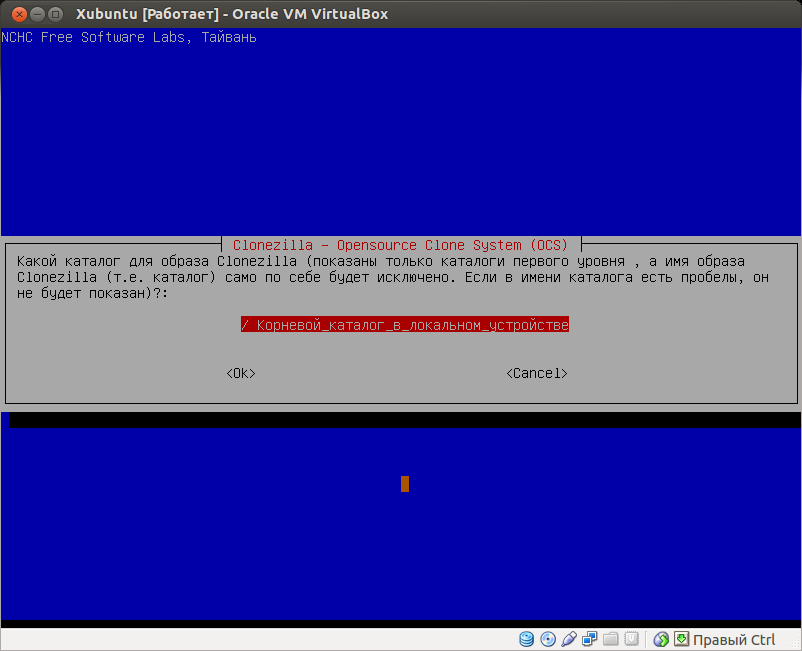Click the video capture chip icon
802x651 pixels.
pyautogui.click(x=632, y=639)
